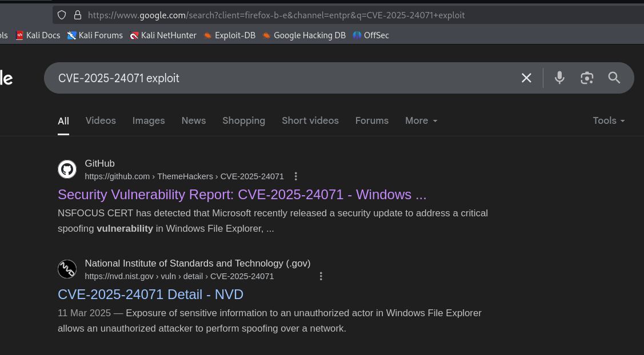Click the NVD favicon in second result
Screen dimensions: 644x355
point(67,269)
